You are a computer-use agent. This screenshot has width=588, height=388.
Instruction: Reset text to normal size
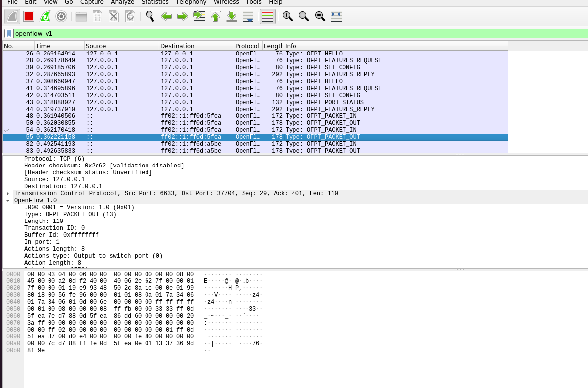pos(320,16)
